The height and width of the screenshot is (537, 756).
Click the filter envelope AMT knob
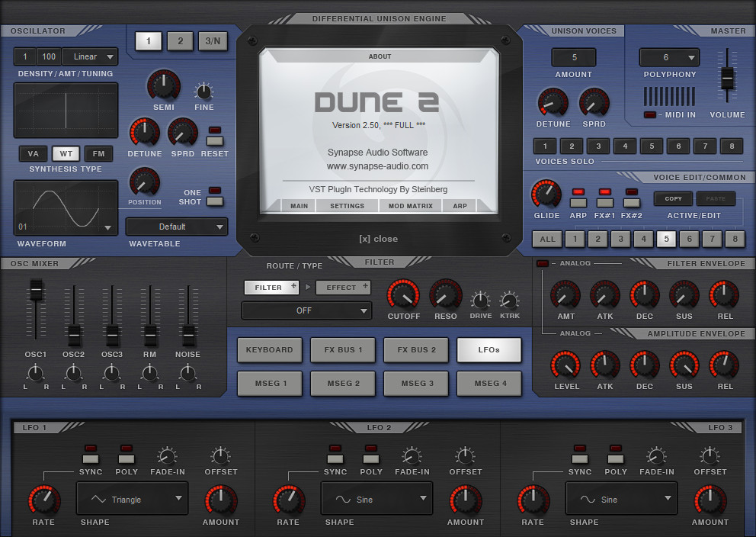pyautogui.click(x=565, y=294)
